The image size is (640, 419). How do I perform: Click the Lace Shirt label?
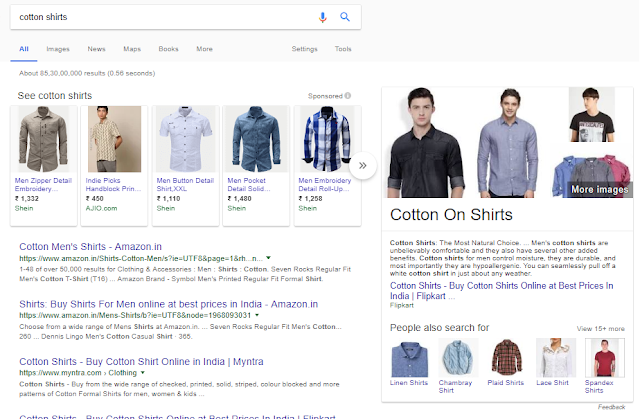[x=552, y=383]
